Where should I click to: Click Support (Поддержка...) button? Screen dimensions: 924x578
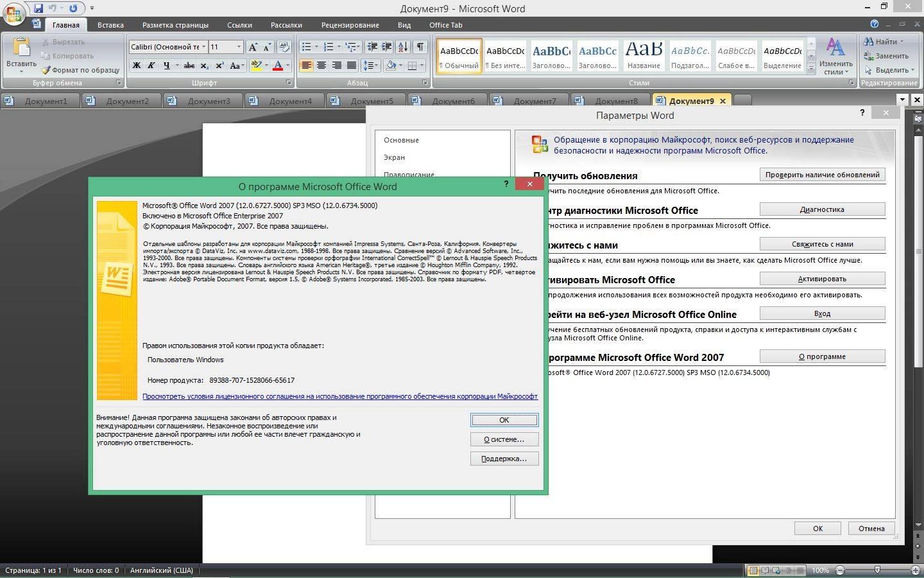(x=504, y=459)
